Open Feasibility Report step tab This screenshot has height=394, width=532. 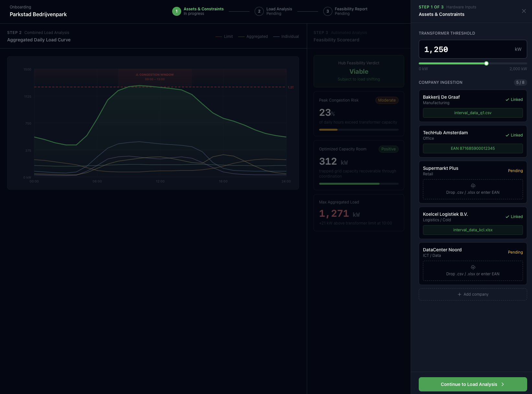(x=345, y=11)
